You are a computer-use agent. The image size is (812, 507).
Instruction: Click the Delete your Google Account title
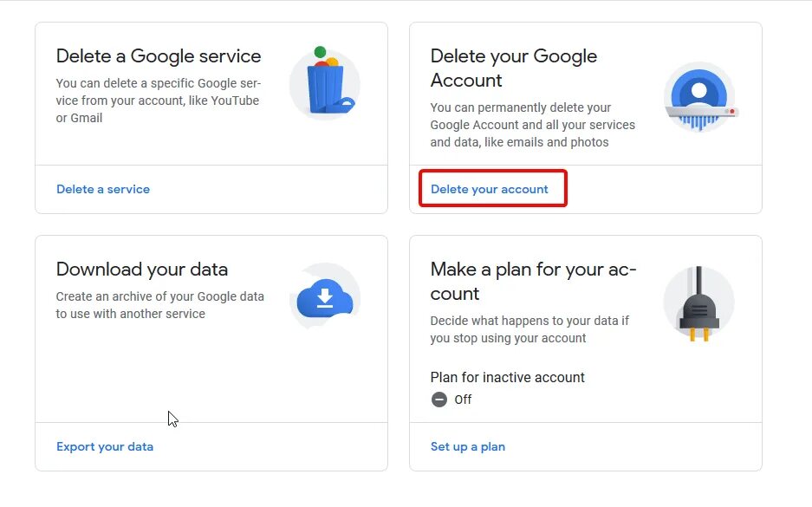coord(513,68)
